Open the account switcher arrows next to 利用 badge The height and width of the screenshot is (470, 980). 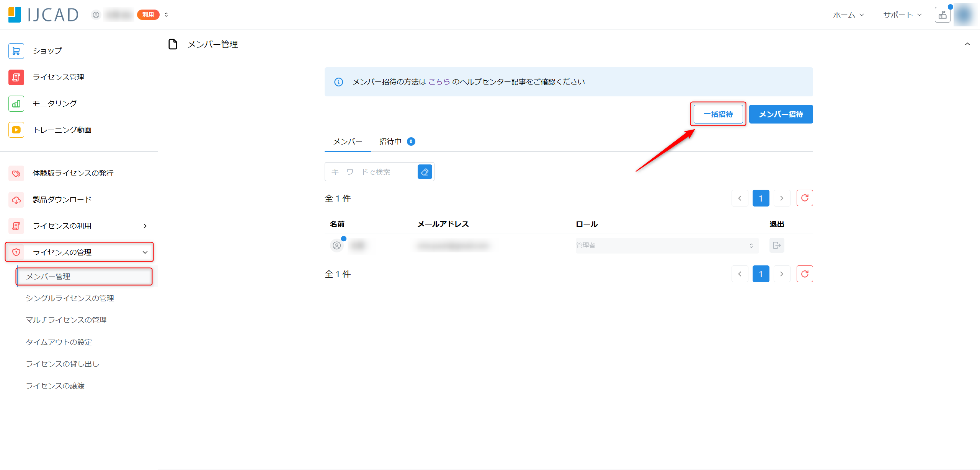pyautogui.click(x=166, y=15)
